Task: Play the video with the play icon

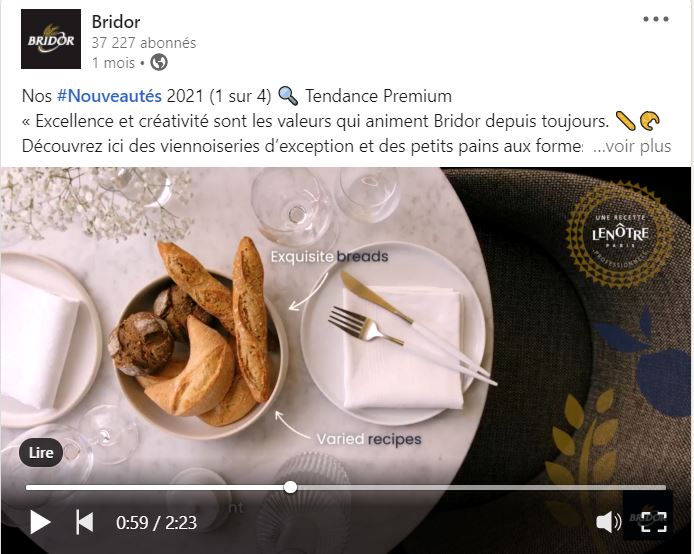Action: tap(40, 523)
